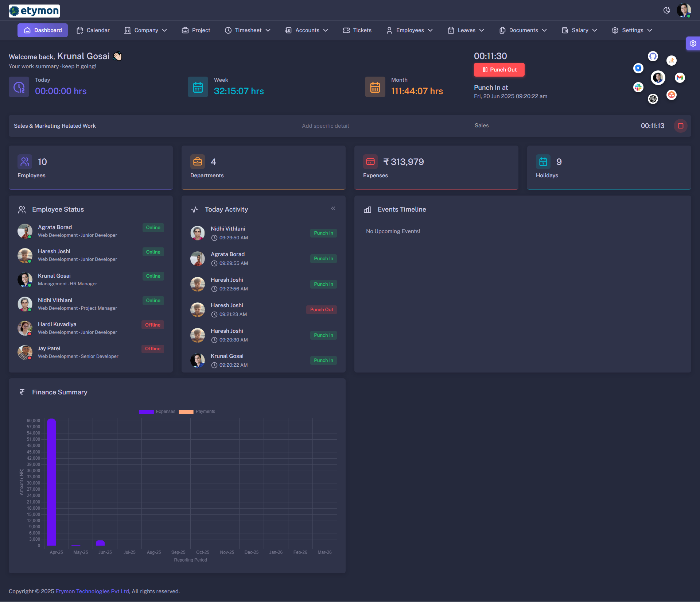The width and height of the screenshot is (700, 602).
Task: Open Etymon Technologies Pvt Ltd link
Action: coord(92,591)
